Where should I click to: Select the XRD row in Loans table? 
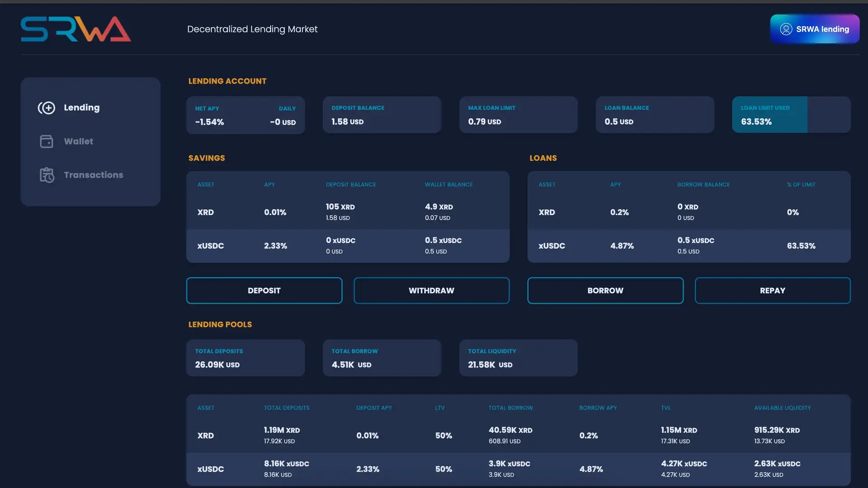pos(689,212)
